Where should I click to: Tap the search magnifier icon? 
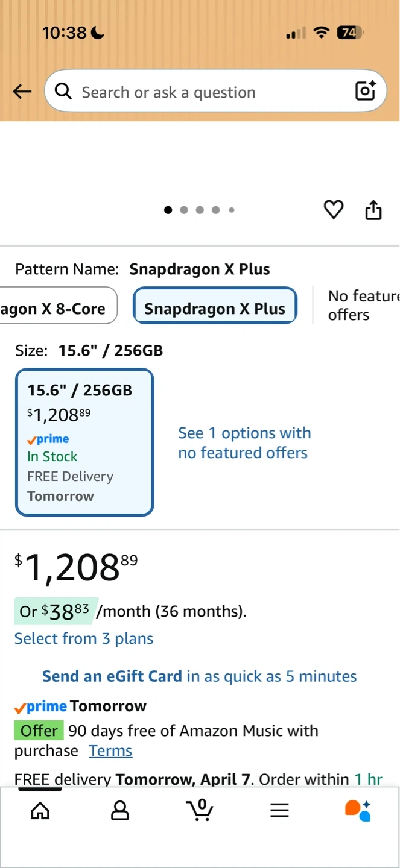click(x=63, y=91)
